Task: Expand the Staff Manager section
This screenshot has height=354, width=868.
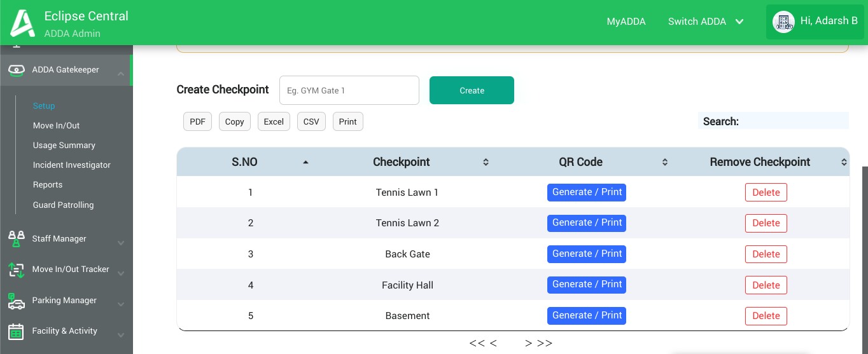Action: [121, 243]
